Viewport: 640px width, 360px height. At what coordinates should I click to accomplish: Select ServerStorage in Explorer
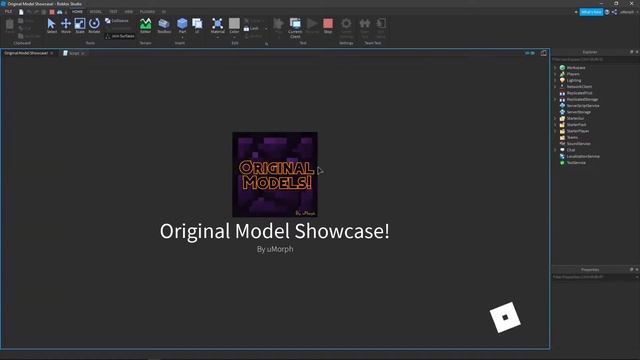coord(578,112)
